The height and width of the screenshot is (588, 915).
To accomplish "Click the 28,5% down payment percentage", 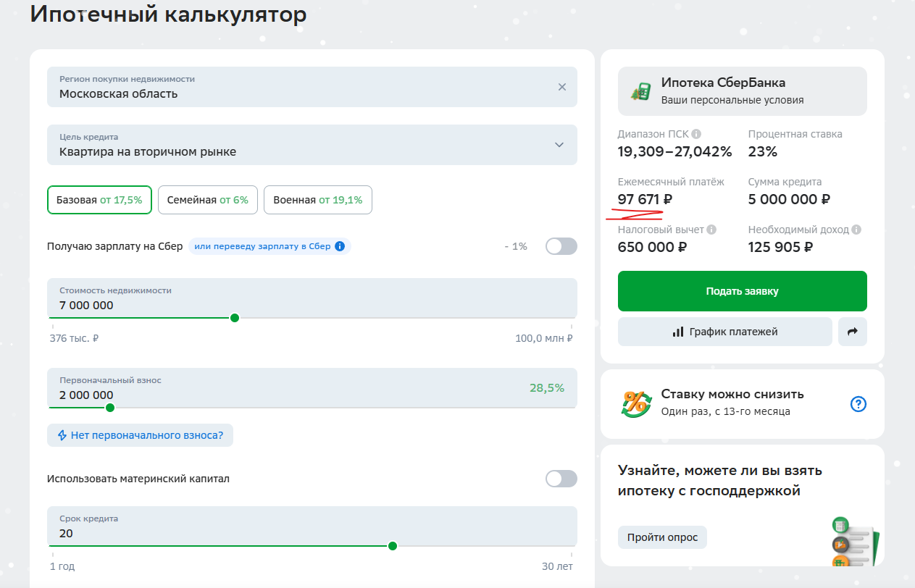I will point(546,388).
